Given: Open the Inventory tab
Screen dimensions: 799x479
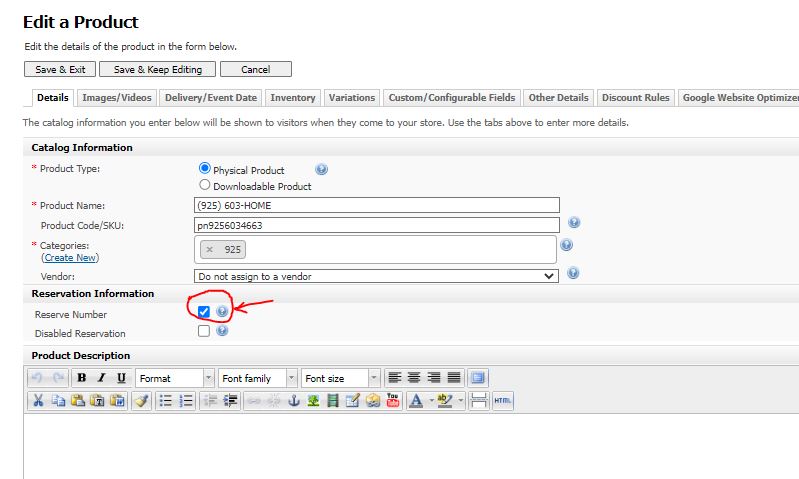Looking at the screenshot, I should click(292, 97).
